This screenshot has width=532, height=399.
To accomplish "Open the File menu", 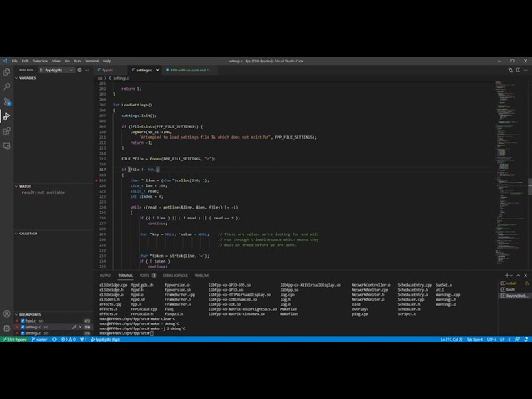I will tap(15, 61).
